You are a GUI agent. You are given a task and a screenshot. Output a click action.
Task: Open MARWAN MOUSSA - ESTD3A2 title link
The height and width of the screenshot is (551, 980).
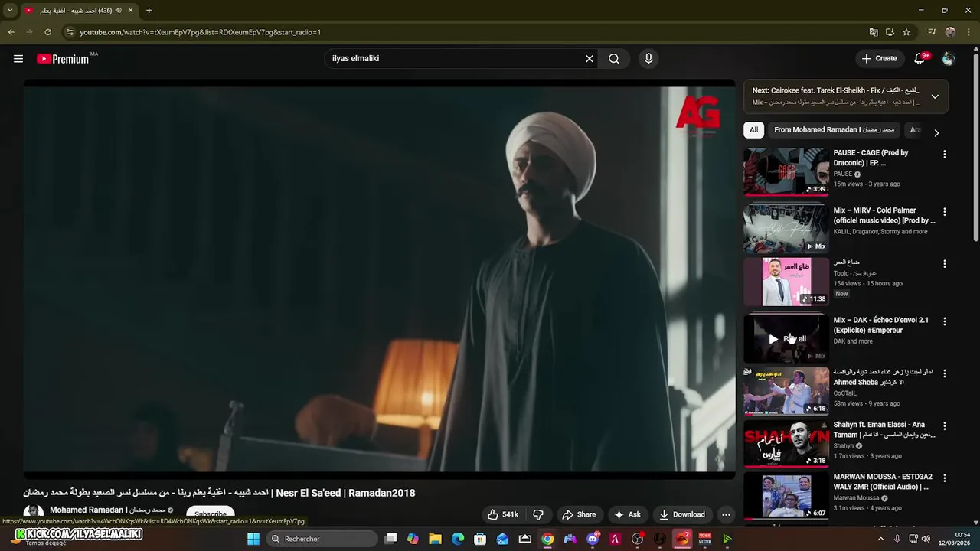coord(883,481)
